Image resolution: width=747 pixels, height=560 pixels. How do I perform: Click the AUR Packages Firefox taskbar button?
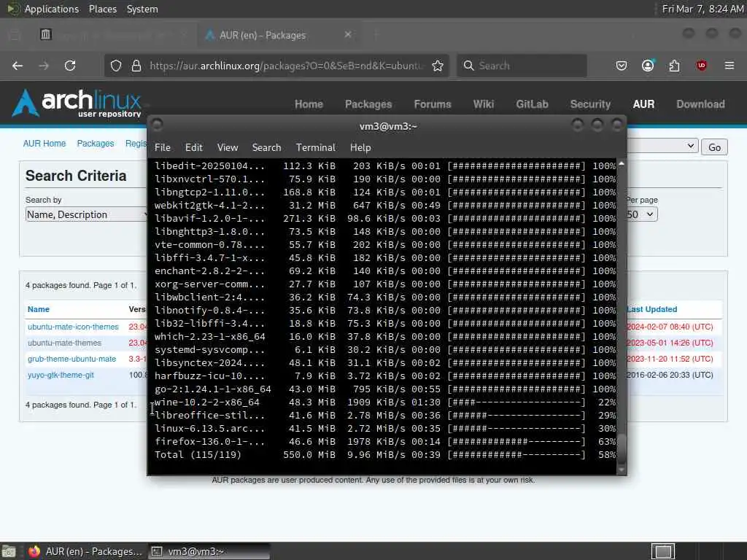point(86,551)
